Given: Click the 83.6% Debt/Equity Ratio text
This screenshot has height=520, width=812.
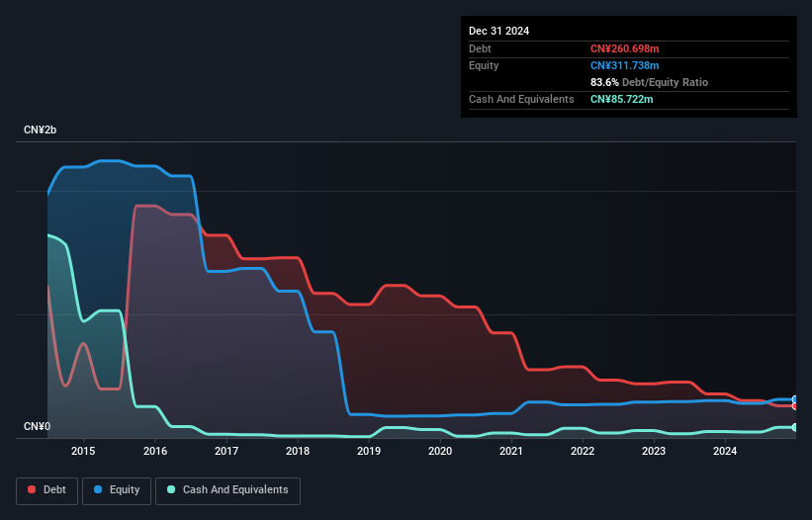Looking at the screenshot, I should click(x=649, y=82).
